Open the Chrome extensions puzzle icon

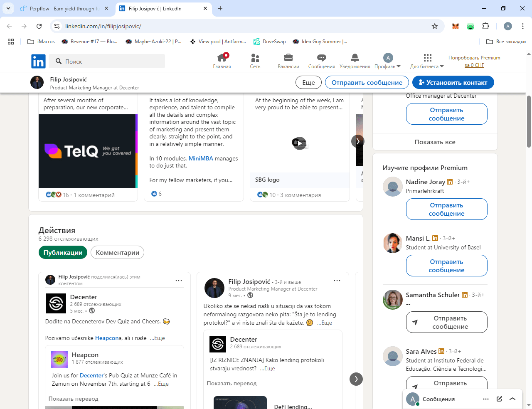(x=485, y=26)
